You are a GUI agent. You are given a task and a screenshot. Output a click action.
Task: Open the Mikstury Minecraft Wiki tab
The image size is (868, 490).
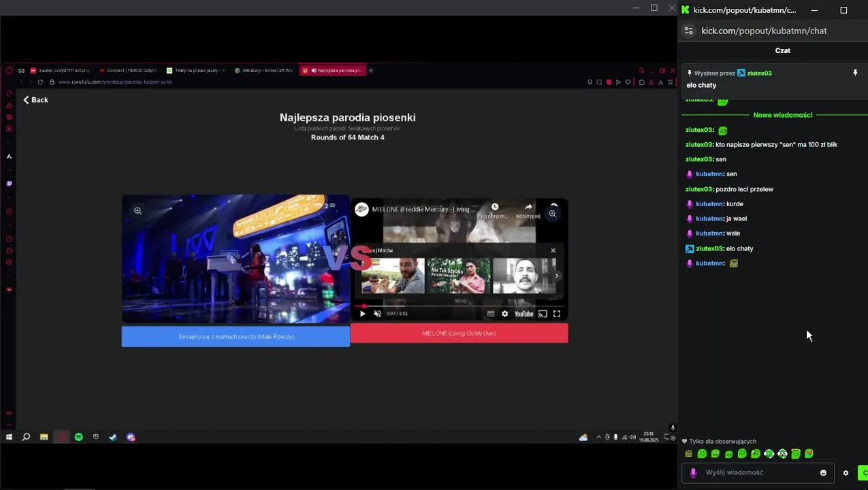pos(264,70)
